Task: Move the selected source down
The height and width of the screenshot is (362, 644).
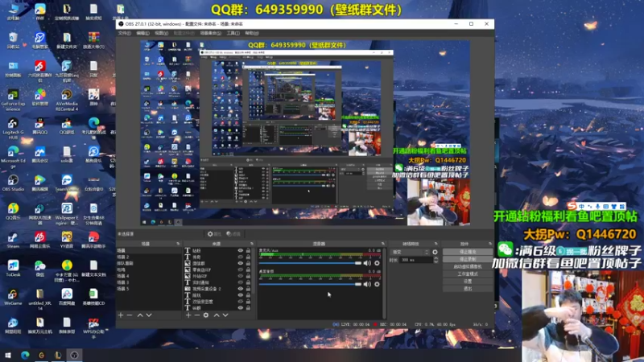Action: click(x=225, y=315)
